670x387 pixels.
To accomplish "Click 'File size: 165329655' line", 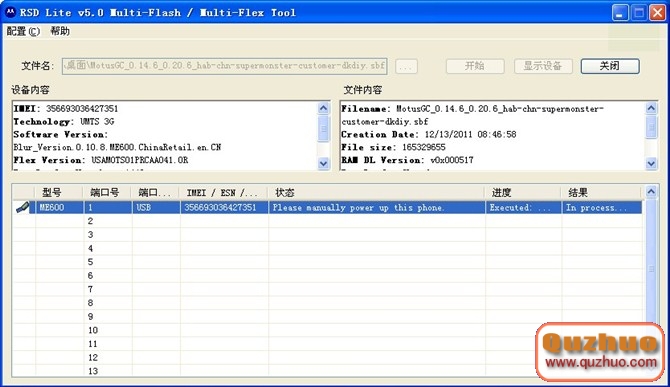I will [x=393, y=147].
